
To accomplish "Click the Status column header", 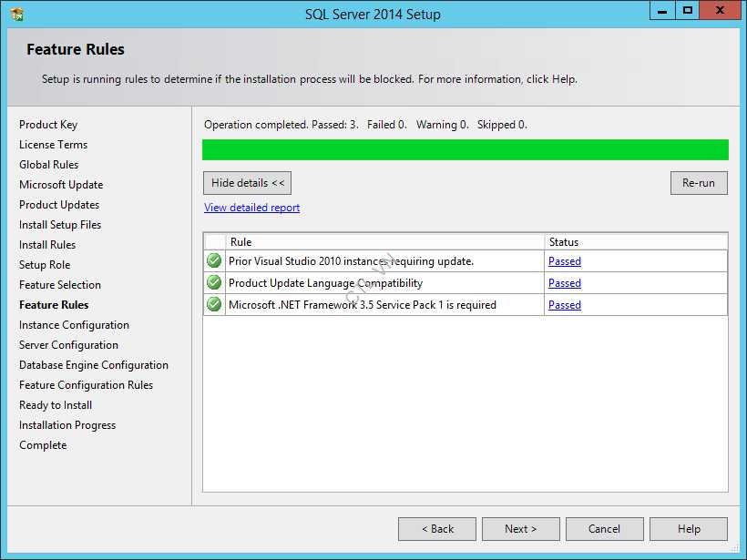I will click(x=564, y=241).
